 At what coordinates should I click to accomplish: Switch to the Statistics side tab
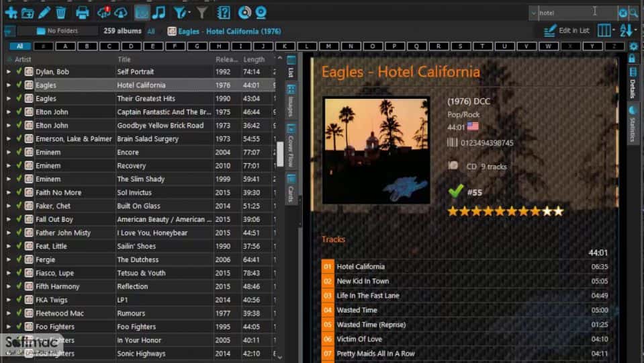pyautogui.click(x=633, y=124)
